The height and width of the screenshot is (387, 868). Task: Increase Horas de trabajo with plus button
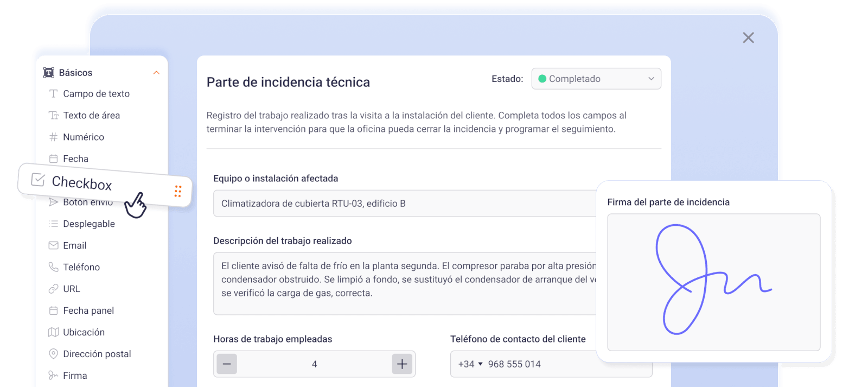click(402, 364)
